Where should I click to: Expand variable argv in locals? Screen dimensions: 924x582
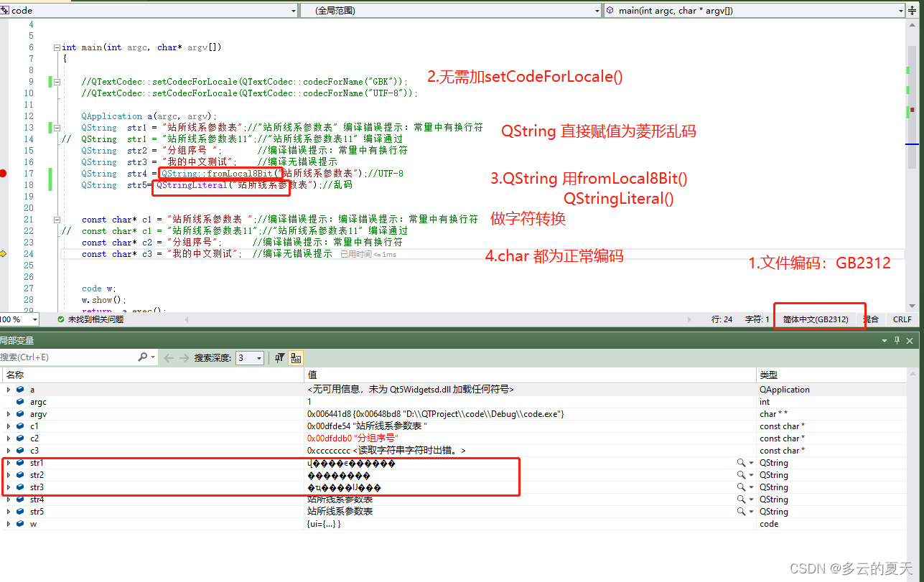[x=9, y=414]
